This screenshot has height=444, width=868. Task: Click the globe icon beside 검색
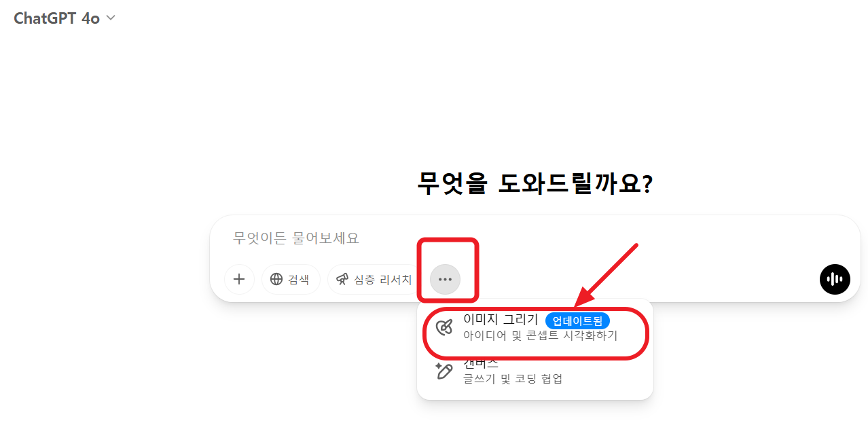coord(276,279)
